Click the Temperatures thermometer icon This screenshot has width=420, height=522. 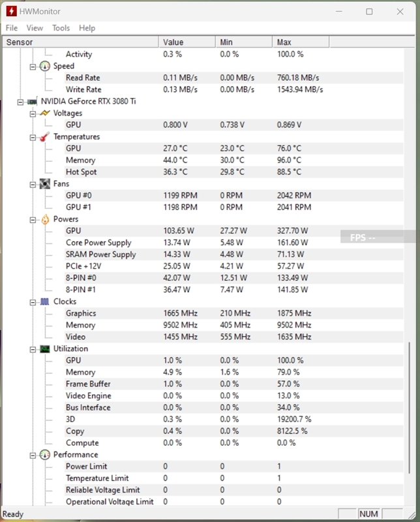pos(44,137)
